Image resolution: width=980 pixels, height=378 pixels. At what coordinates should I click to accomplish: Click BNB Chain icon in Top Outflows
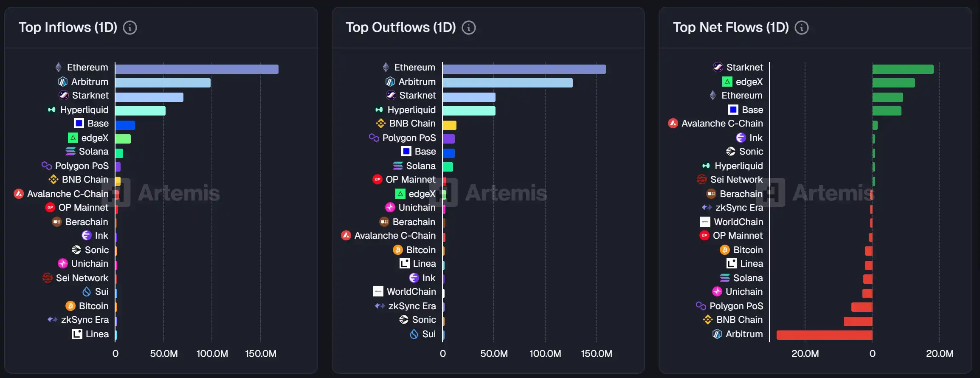click(x=381, y=124)
